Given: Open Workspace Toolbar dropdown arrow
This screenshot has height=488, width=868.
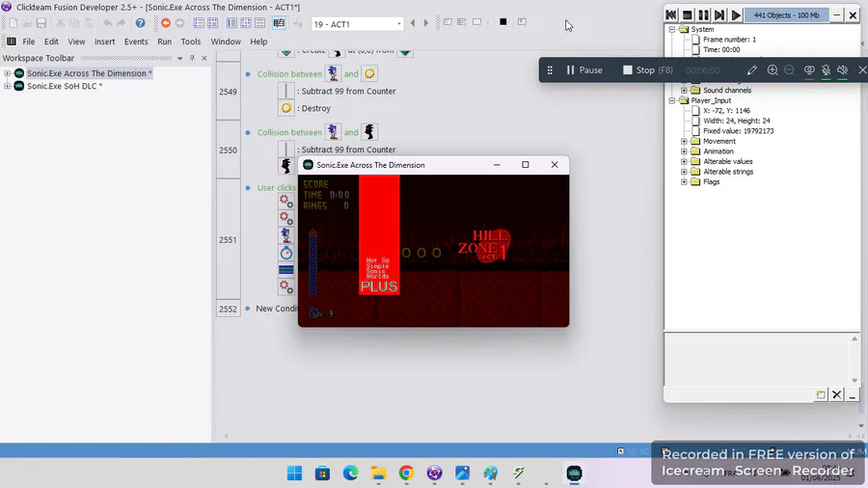Looking at the screenshot, I should 180,58.
